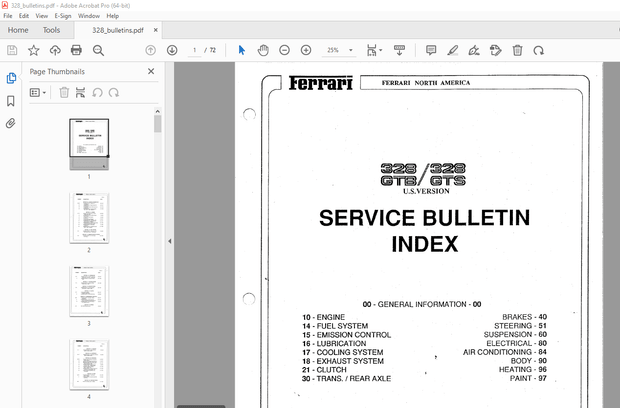This screenshot has height=408, width=620.
Task: Go to the previous page arrow
Action: pyautogui.click(x=151, y=50)
